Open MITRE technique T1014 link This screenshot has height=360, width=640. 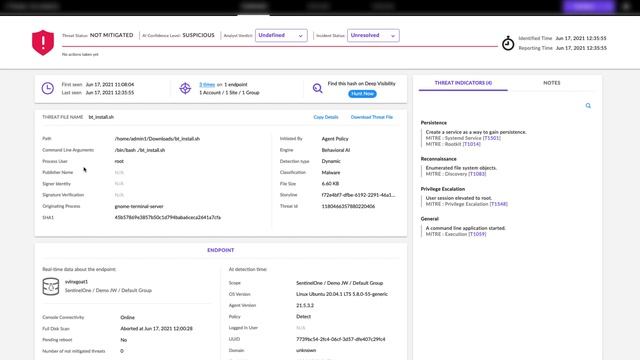pos(471,144)
